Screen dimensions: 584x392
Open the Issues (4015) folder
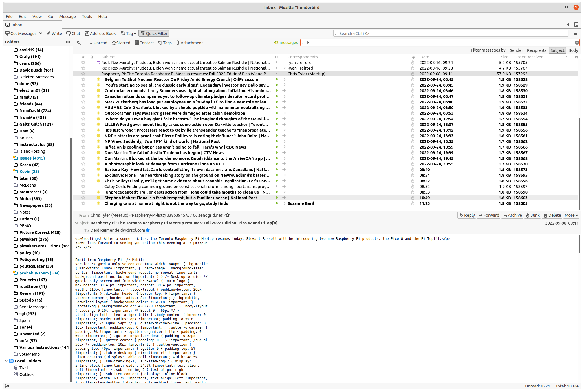(32, 158)
